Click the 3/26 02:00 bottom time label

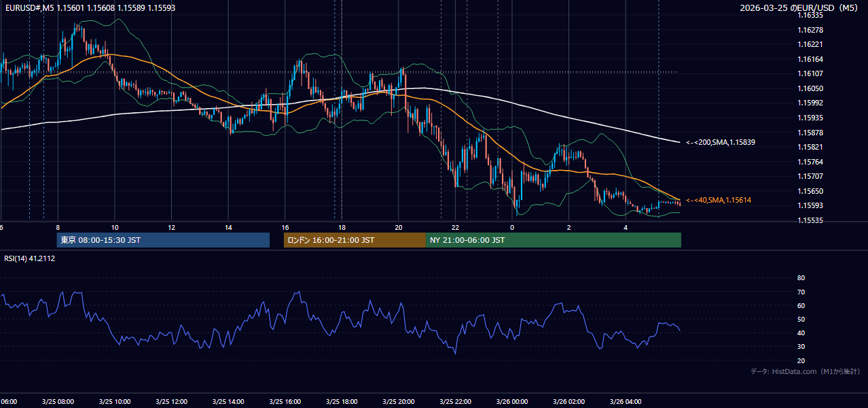tap(569, 401)
